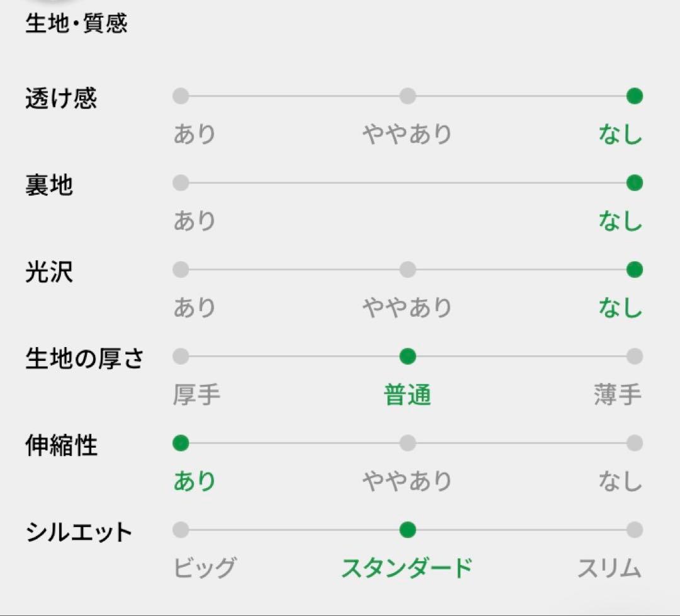680x616 pixels.
Task: Click the green 普通 dot for 生地の厚さ
Action: click(x=407, y=356)
